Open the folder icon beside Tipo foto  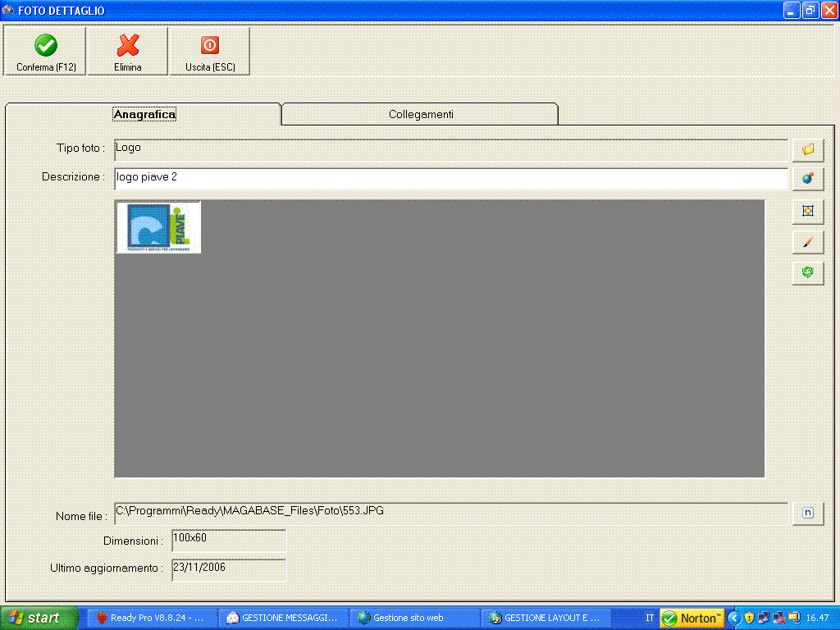point(808,149)
